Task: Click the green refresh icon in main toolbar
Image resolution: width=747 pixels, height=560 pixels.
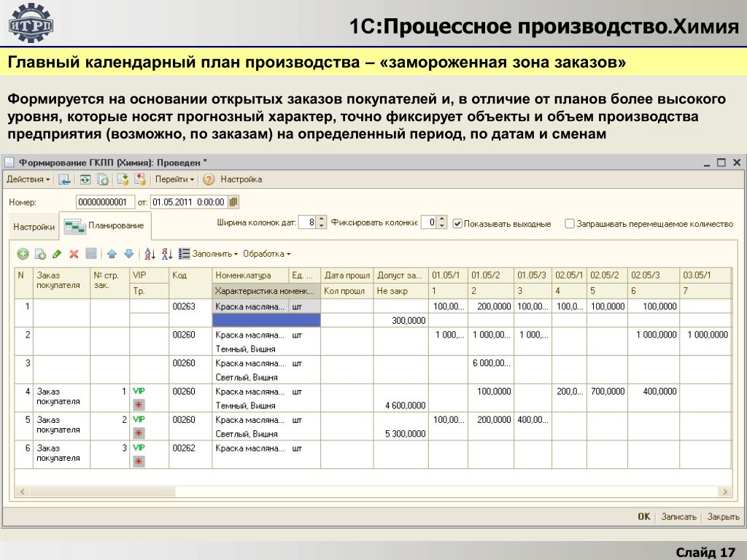Action: tap(85, 179)
